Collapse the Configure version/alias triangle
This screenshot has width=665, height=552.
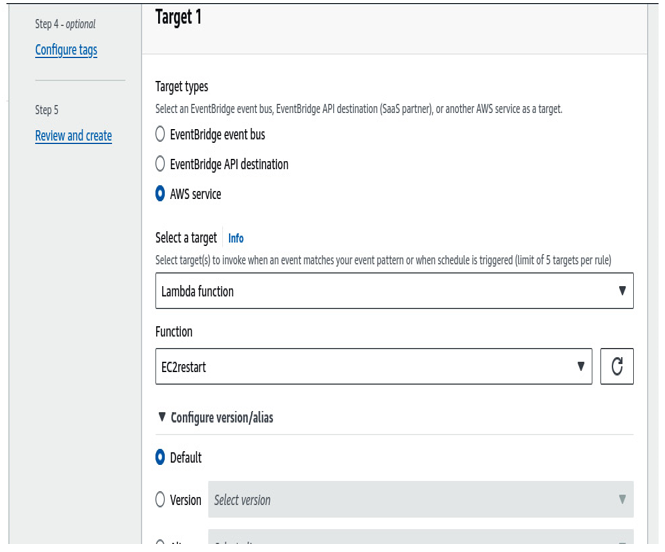pyautogui.click(x=162, y=417)
